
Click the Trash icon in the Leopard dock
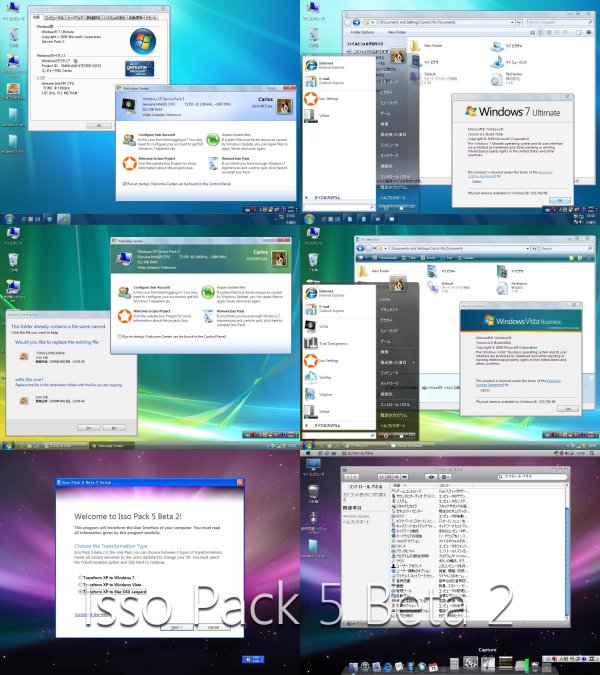tap(535, 666)
